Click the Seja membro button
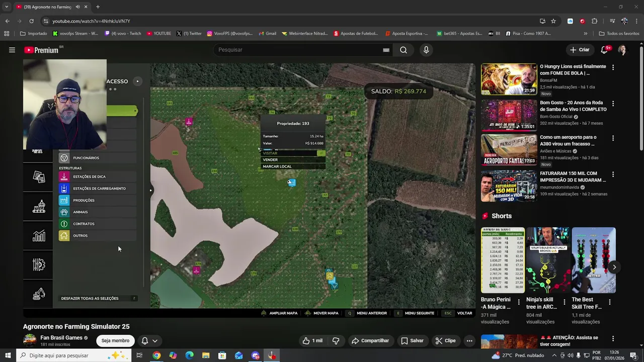644x362 pixels. point(115,340)
